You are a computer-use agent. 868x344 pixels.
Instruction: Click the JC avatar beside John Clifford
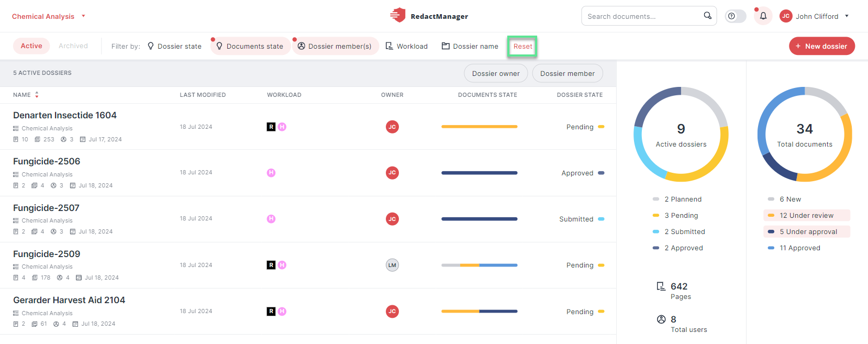(x=786, y=16)
